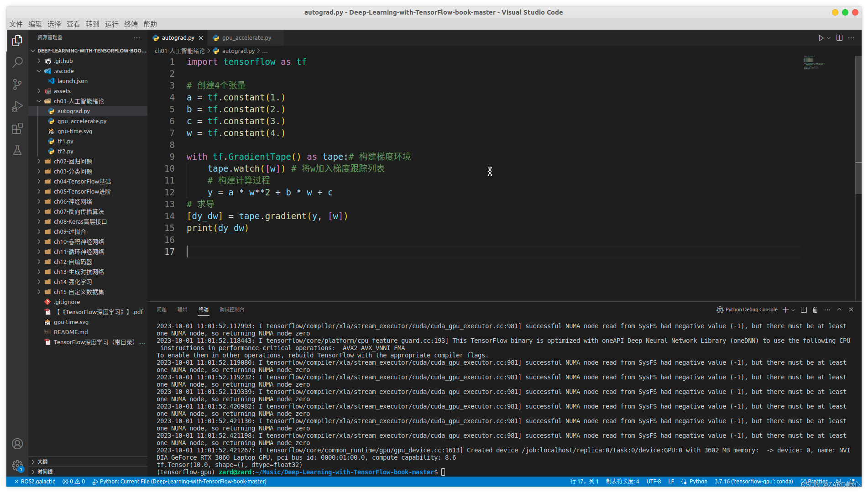Collapse the project root folder header
Viewport: 868px width, 493px height.
coord(88,51)
